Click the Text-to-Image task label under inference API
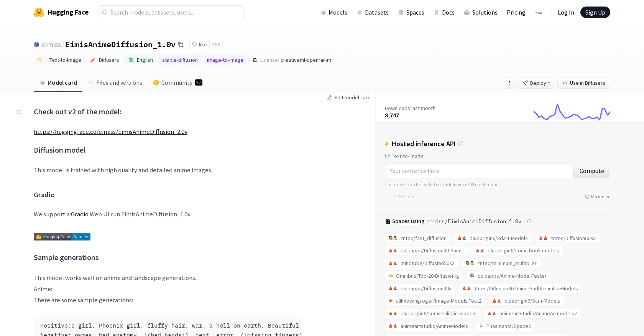The image size is (644, 336). coord(404,156)
